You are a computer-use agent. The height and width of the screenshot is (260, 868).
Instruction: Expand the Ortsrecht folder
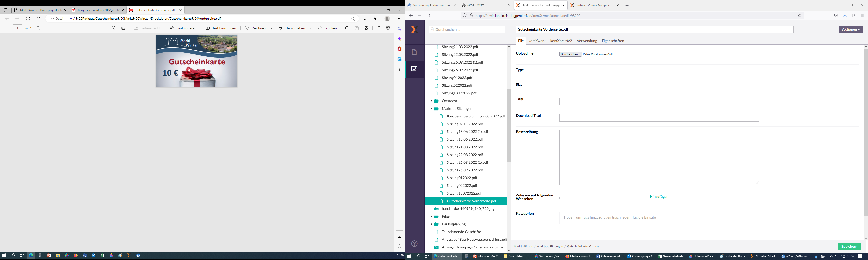[x=431, y=101]
